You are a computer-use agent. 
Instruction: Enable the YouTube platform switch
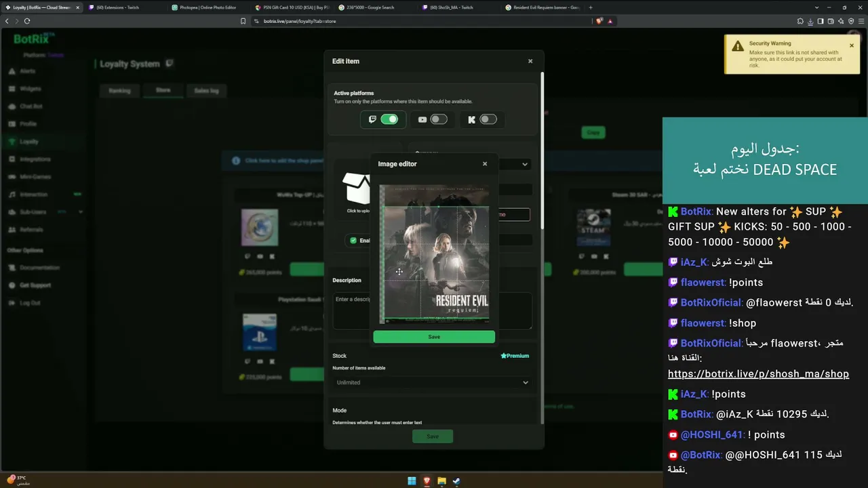(x=439, y=119)
